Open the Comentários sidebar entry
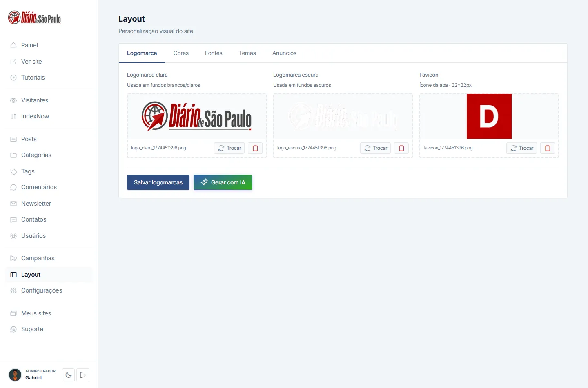Screen dimensions: 588x388 [x=49, y=187]
